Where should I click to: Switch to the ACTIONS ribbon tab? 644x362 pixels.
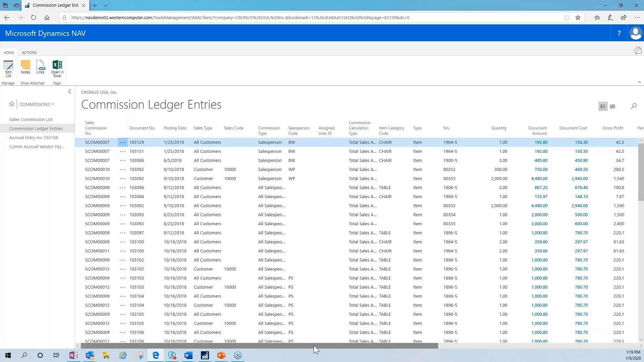coord(29,53)
